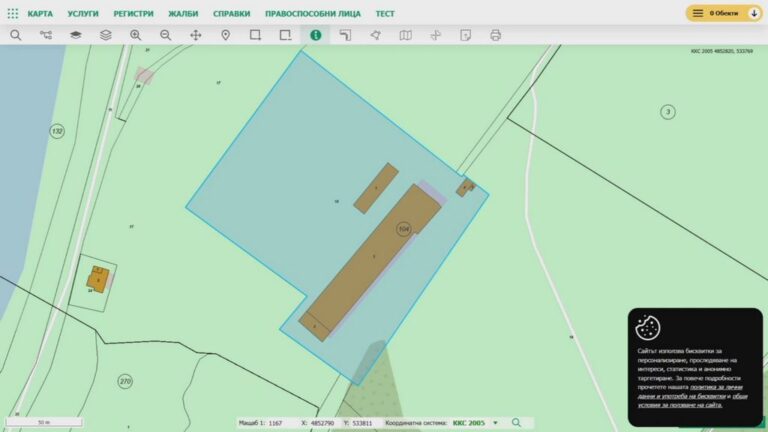Click circled parcel label 3
Screen dimensions: 768x432
tap(668, 112)
